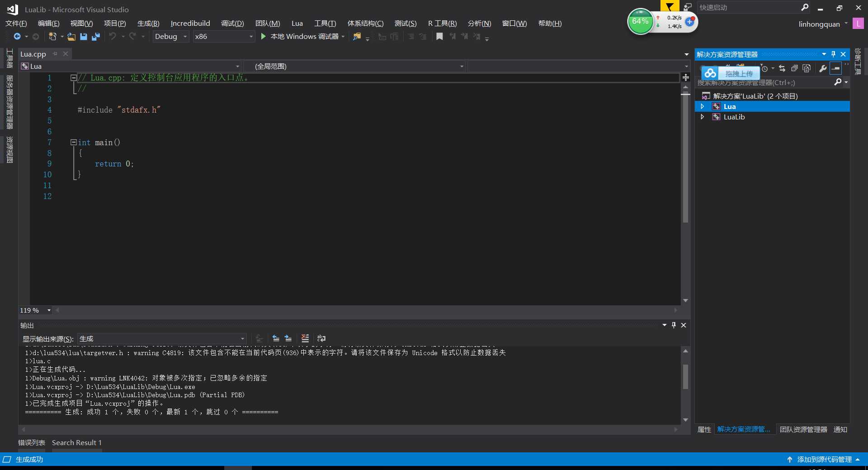868x470 pixels.
Task: Toggle the Preview Selected Items button
Action: (x=835, y=68)
